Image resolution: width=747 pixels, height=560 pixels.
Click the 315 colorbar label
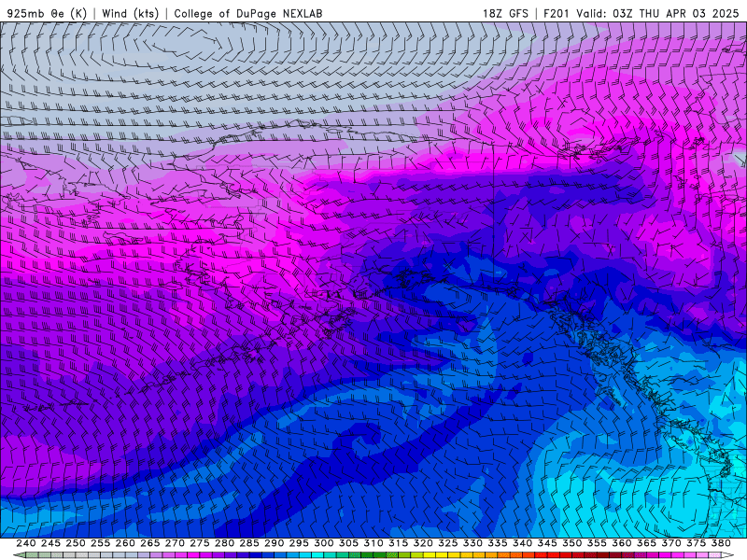399,543
